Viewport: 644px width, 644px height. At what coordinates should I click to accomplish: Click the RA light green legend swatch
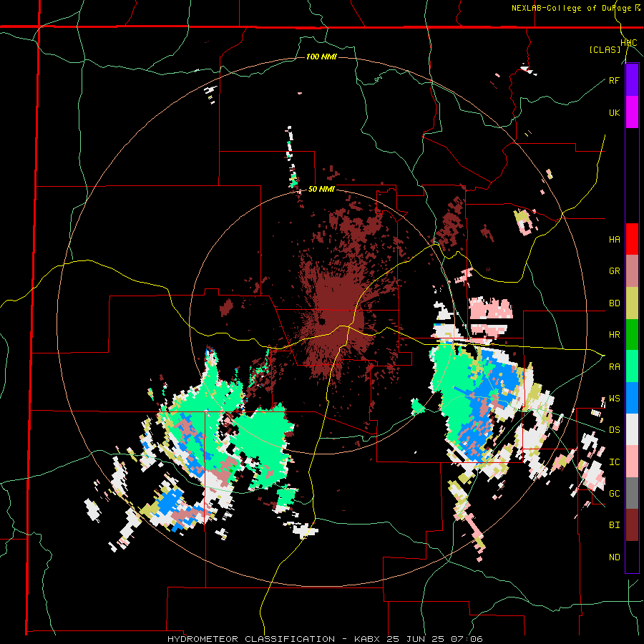pyautogui.click(x=632, y=366)
